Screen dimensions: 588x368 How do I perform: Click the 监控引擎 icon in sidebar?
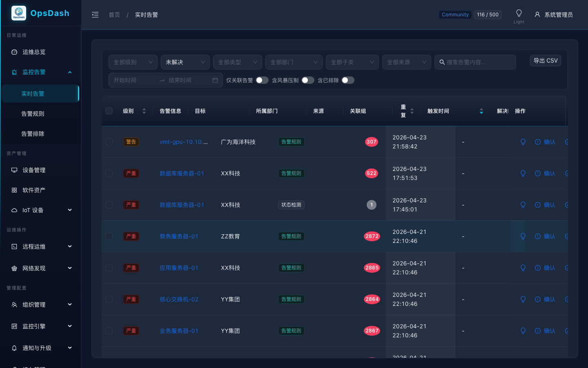click(x=14, y=326)
